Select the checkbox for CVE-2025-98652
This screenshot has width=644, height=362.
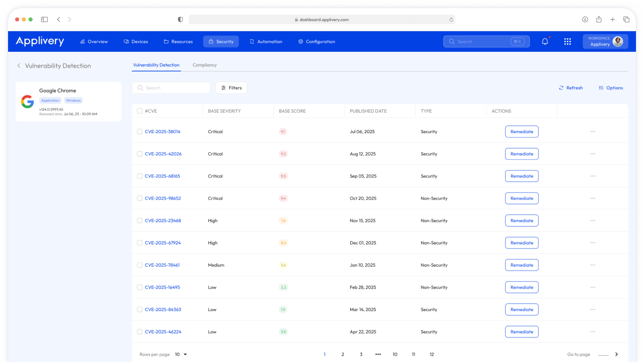coord(140,198)
